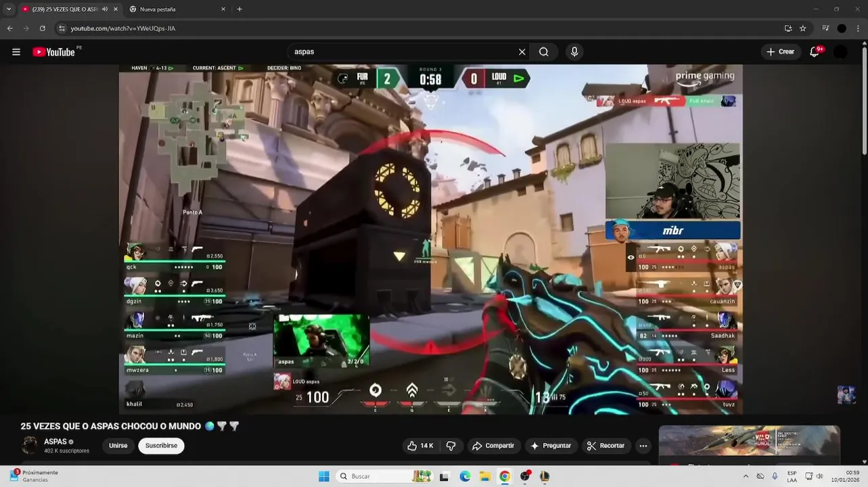Click the address bar URL
The image size is (868, 487).
(123, 28)
